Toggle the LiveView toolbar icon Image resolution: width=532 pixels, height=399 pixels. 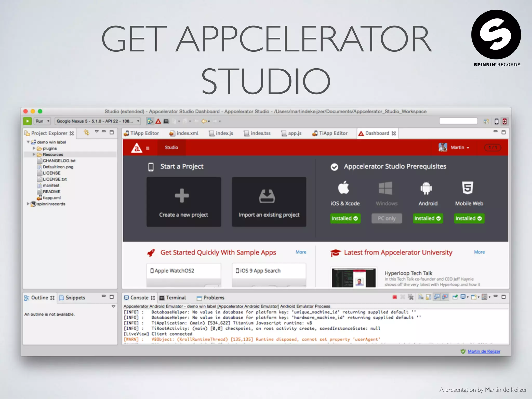pyautogui.click(x=150, y=121)
